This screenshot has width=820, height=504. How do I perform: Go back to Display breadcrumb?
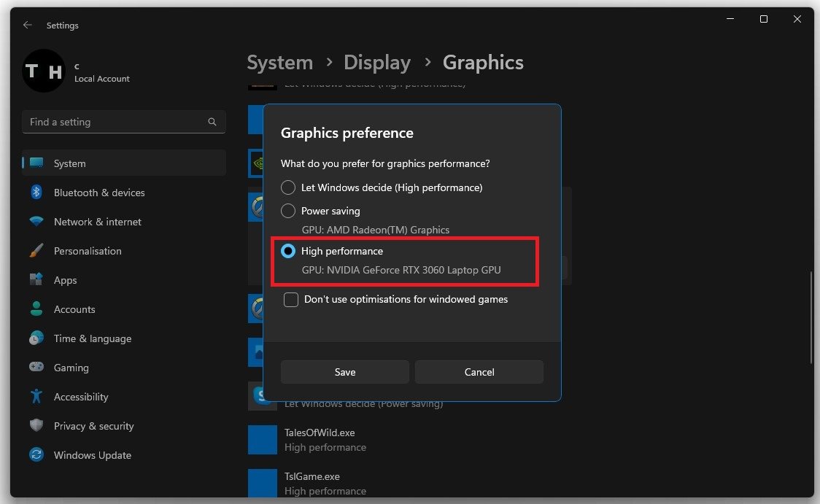pos(376,63)
